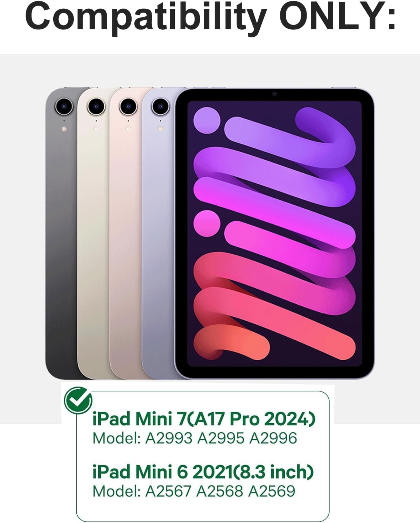Click the purple iPad's rear camera lens

coord(160,105)
